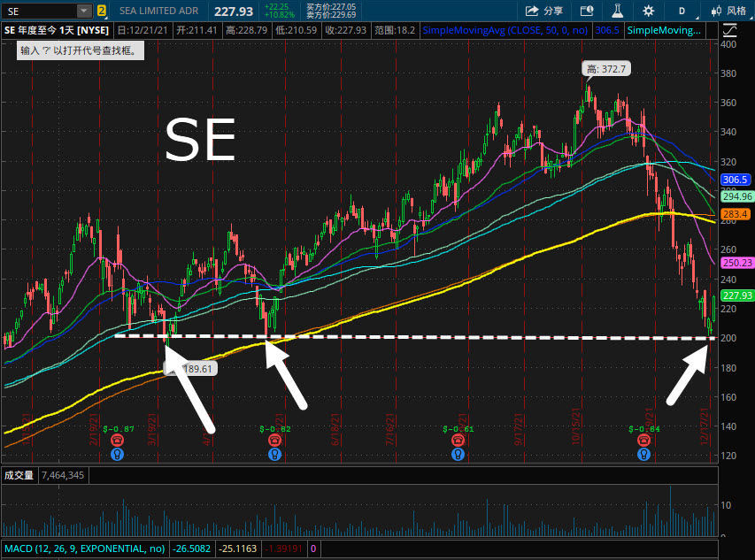755x560 pixels.
Task: Click the $-0.61 earnings label
Action: click(458, 429)
